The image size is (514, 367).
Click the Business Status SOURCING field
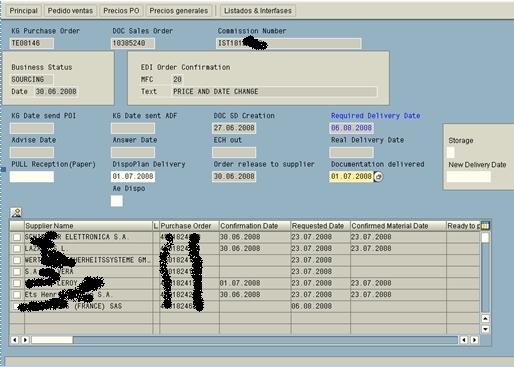[x=31, y=79]
